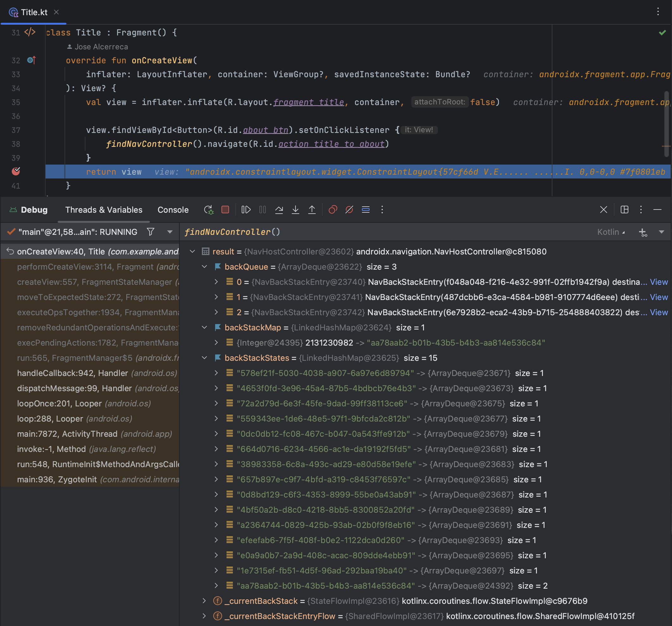
Task: Remove the breakpoint on the return view line
Action: tap(16, 172)
